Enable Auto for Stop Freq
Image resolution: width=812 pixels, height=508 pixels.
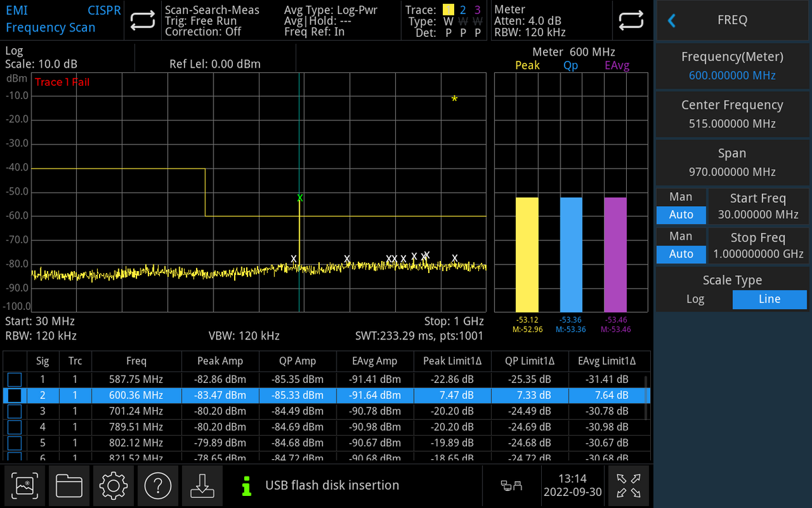[x=681, y=254]
